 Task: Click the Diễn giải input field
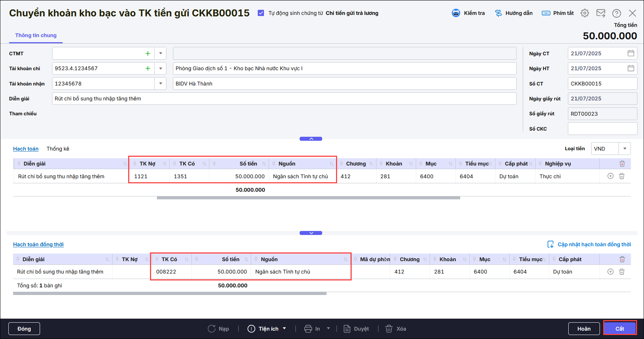pos(284,99)
